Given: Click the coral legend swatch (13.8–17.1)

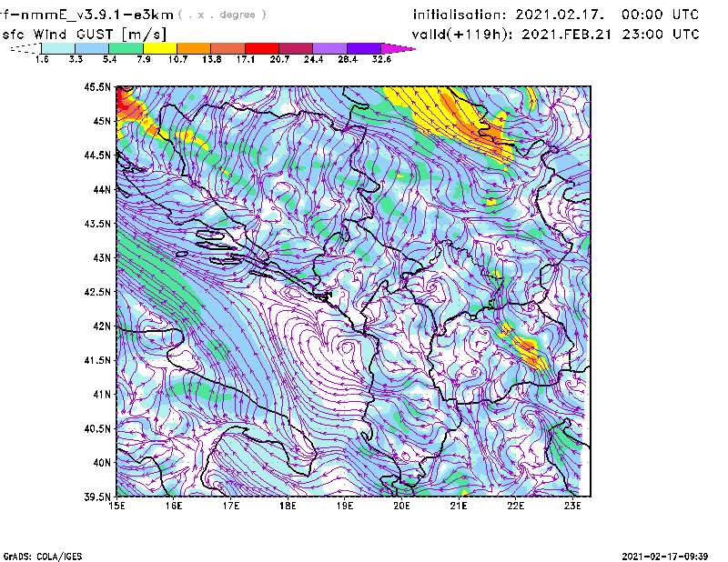Looking at the screenshot, I should (228, 48).
